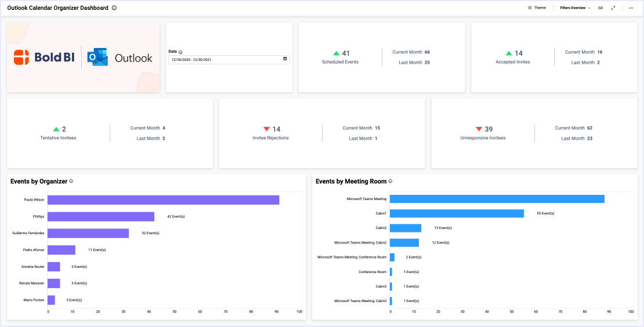Screen dimensions: 644x327
Task: Click the Guillermo Fernández bar
Action: [88, 234]
